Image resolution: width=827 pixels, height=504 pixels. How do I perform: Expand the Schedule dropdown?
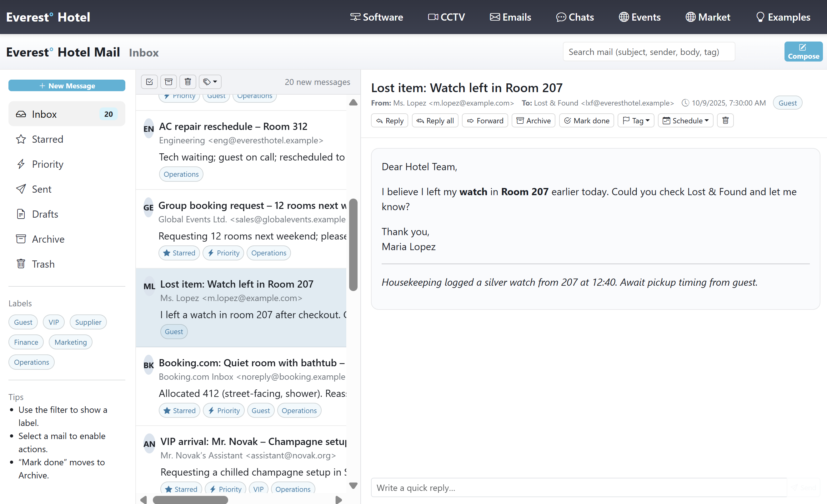pos(685,121)
